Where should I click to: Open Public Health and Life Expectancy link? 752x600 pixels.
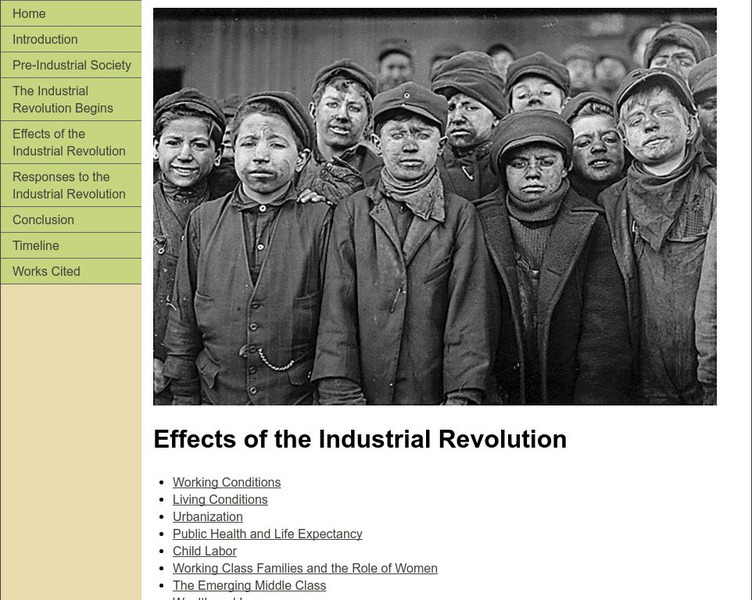[x=268, y=534]
